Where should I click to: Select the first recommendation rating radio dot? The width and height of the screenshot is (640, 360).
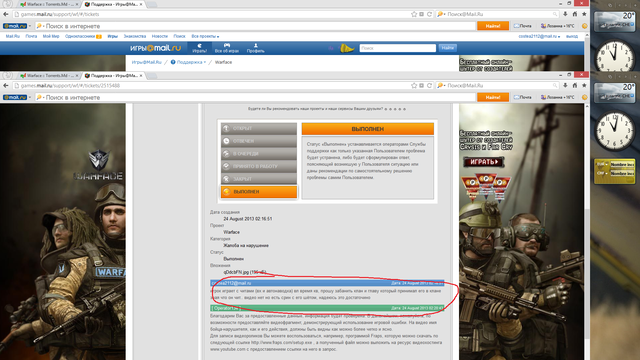pos(386,109)
